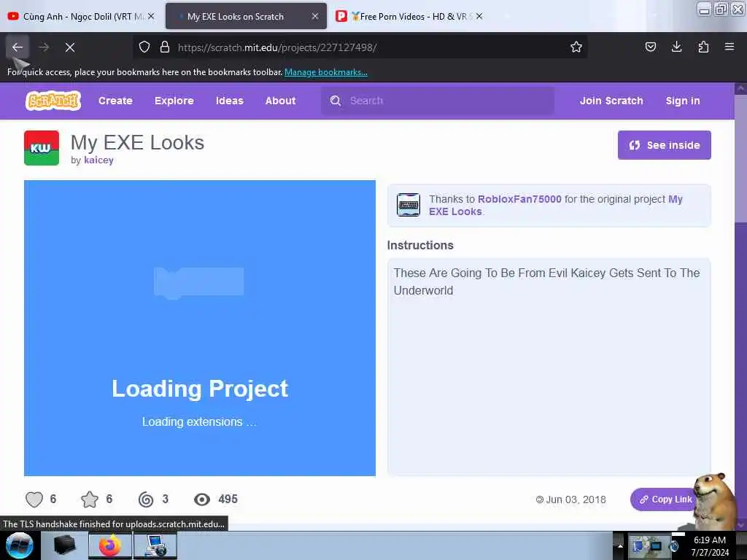
Task: Open the Windows Start orb
Action: coord(20,545)
